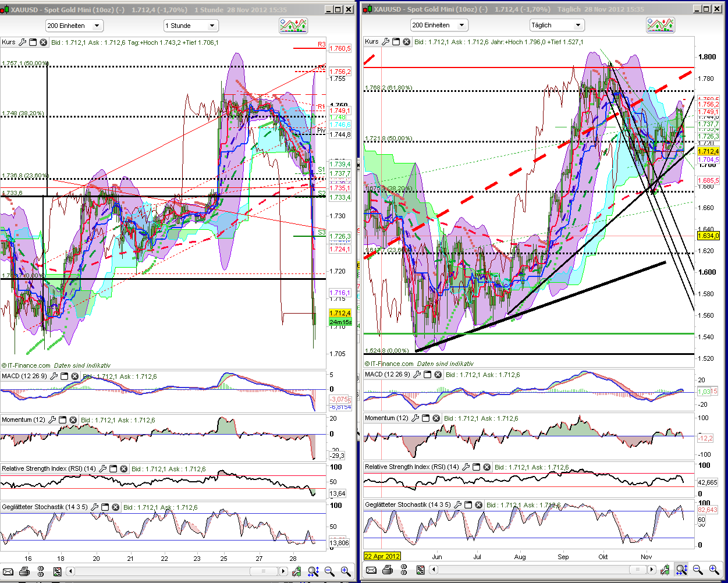Zoom in on the left hourly chart
Image resolution: width=728 pixels, height=583 pixels.
pyautogui.click(x=346, y=571)
